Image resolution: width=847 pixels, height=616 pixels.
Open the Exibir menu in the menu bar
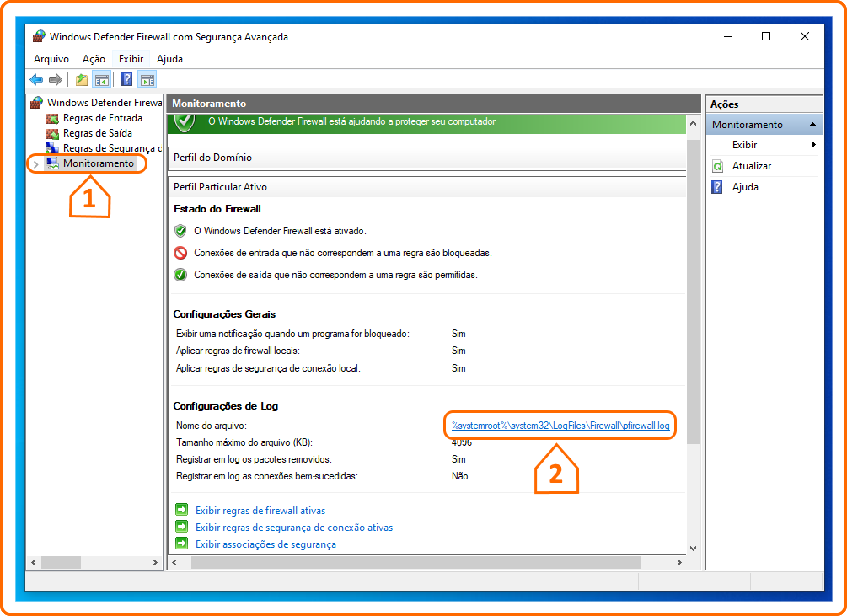(x=131, y=59)
